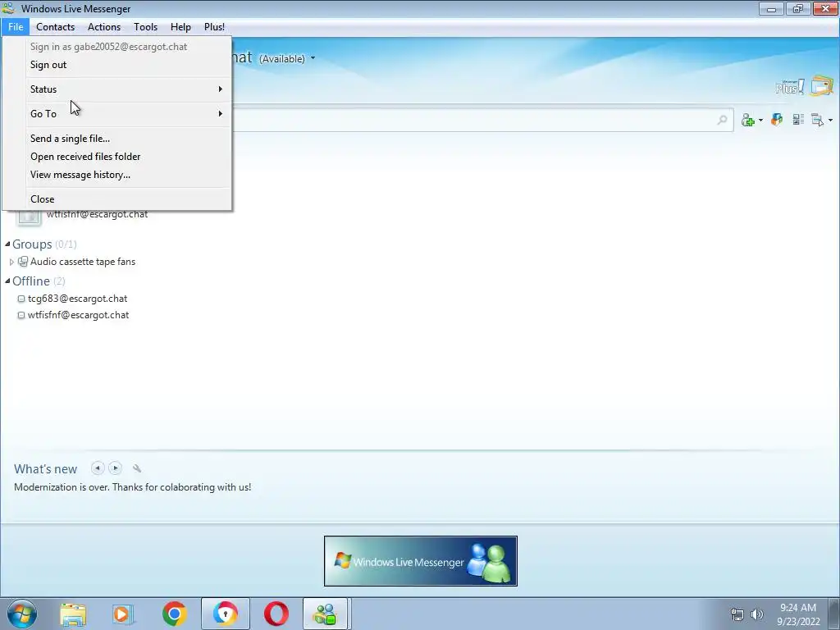This screenshot has height=630, width=840.
Task: Collapse the Groups category
Action: pyautogui.click(x=7, y=244)
